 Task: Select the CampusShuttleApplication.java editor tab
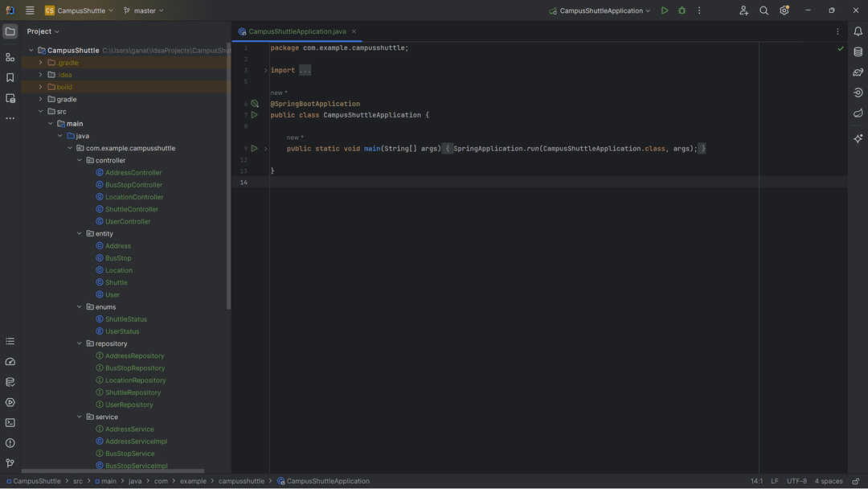297,31
